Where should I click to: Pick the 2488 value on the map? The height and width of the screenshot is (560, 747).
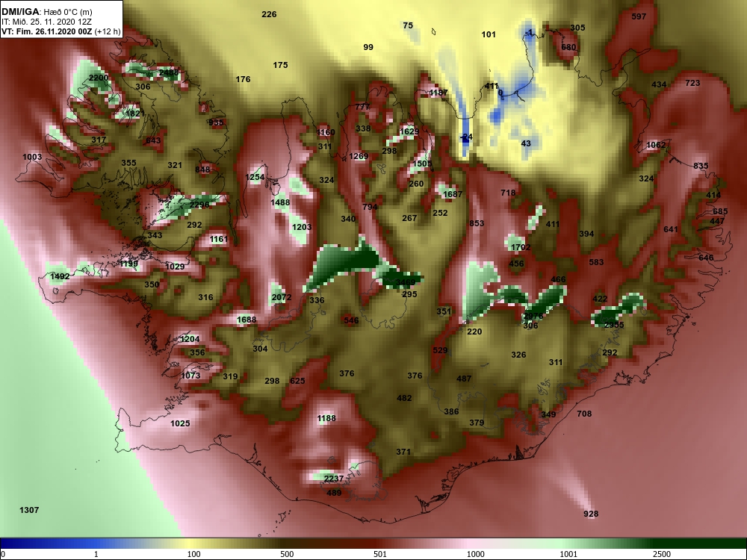pos(169,73)
